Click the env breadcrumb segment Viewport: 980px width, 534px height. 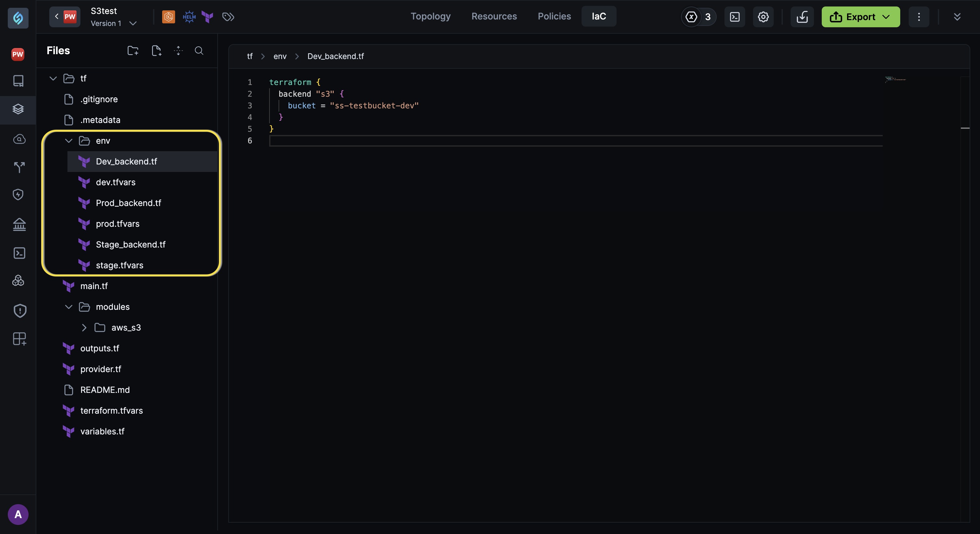[x=280, y=56]
